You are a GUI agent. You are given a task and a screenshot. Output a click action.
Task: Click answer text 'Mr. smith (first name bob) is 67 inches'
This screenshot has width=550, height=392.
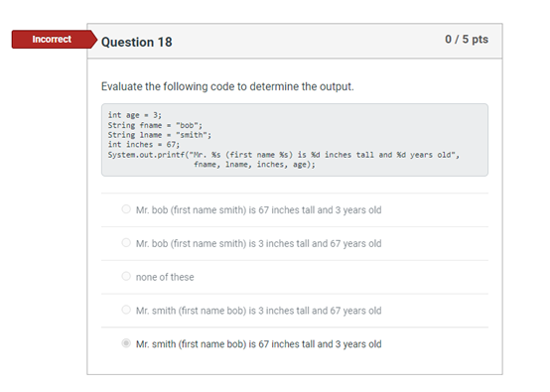258,344
